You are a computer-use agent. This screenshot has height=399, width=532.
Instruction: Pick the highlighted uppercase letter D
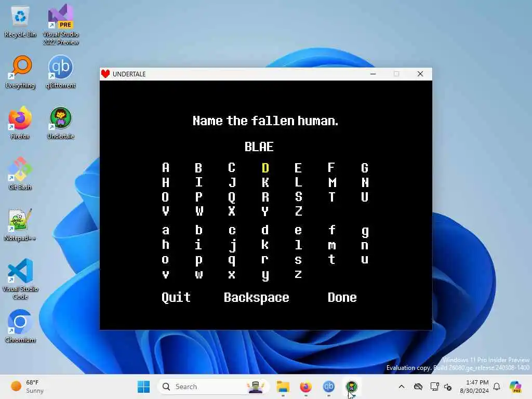[265, 168]
